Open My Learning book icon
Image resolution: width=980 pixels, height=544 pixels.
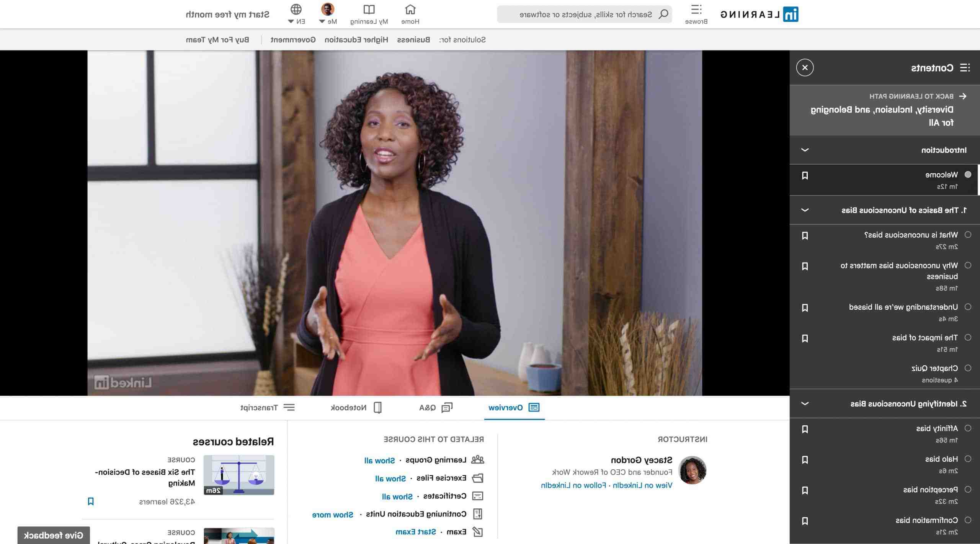[369, 10]
